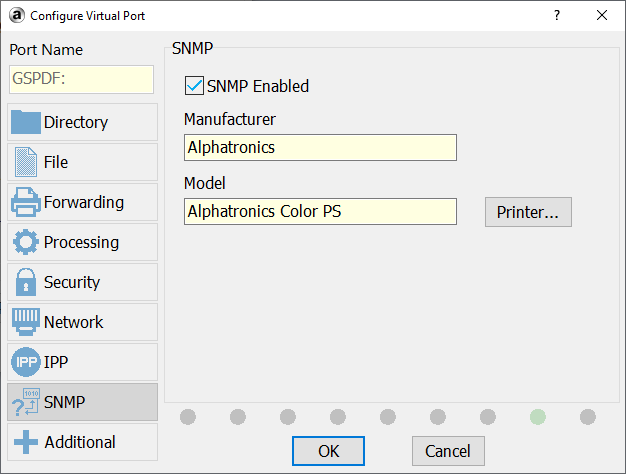This screenshot has height=474, width=626.
Task: Click the Security padlock icon
Action: [26, 282]
